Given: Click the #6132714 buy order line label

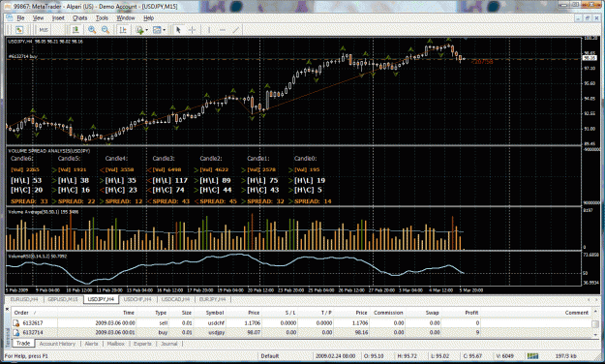Looking at the screenshot, I should (x=23, y=56).
